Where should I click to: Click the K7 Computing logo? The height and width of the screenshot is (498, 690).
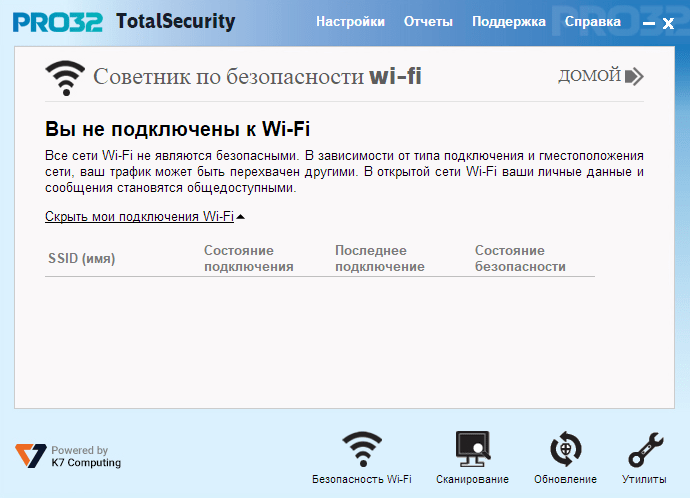coord(30,457)
